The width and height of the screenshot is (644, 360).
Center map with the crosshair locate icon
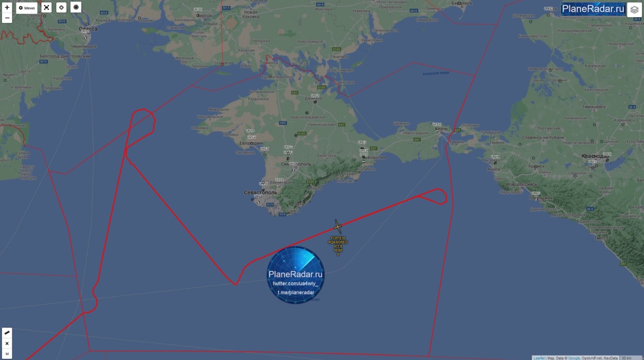(x=61, y=7)
